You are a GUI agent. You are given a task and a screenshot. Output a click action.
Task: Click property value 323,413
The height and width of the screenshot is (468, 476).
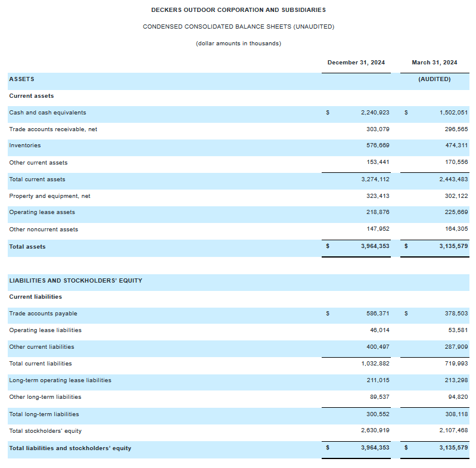[x=378, y=196]
